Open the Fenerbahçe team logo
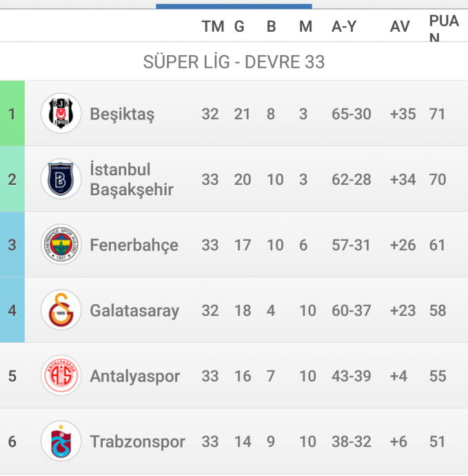 (61, 244)
